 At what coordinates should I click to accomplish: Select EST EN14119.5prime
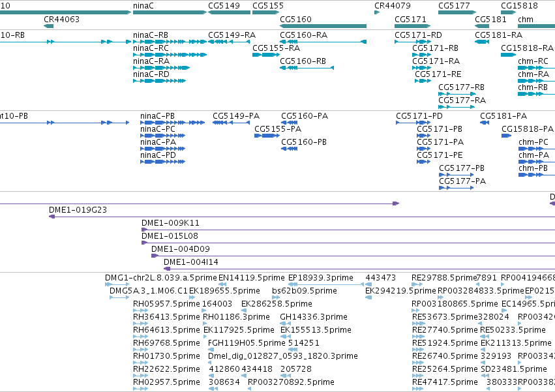click(x=222, y=284)
